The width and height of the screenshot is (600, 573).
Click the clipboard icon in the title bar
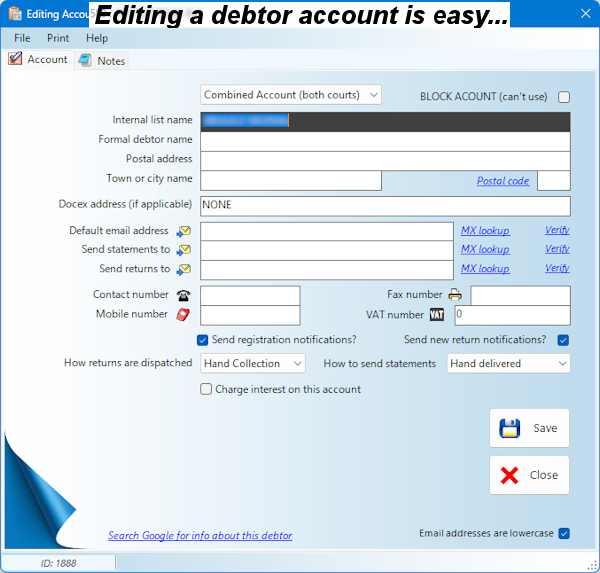tap(15, 14)
